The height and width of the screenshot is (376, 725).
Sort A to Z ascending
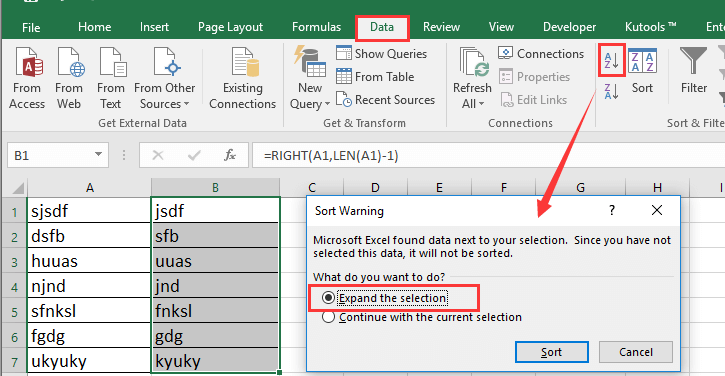611,61
